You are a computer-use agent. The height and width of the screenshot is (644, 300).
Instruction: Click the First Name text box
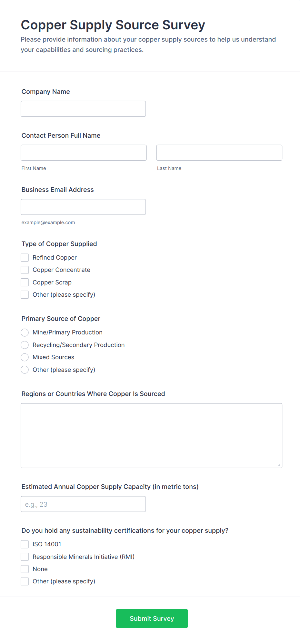[x=83, y=153]
